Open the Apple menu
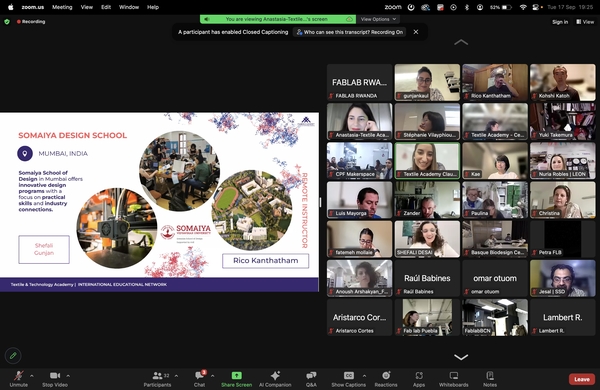 (x=10, y=7)
